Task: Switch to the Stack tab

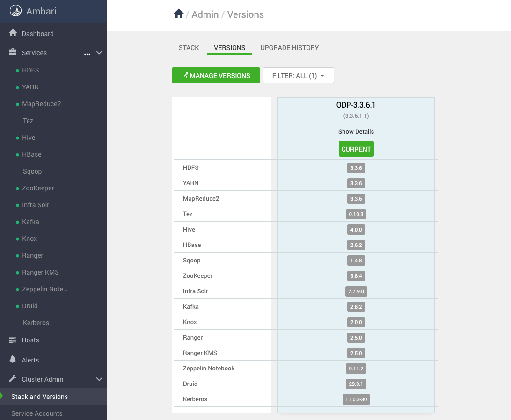Action: coord(189,48)
